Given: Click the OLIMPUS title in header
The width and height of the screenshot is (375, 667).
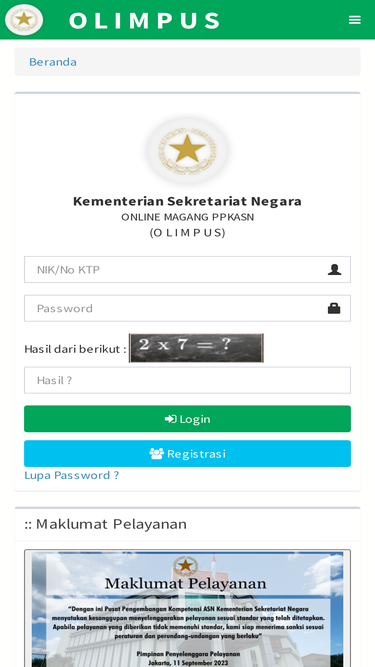Looking at the screenshot, I should pyautogui.click(x=144, y=20).
